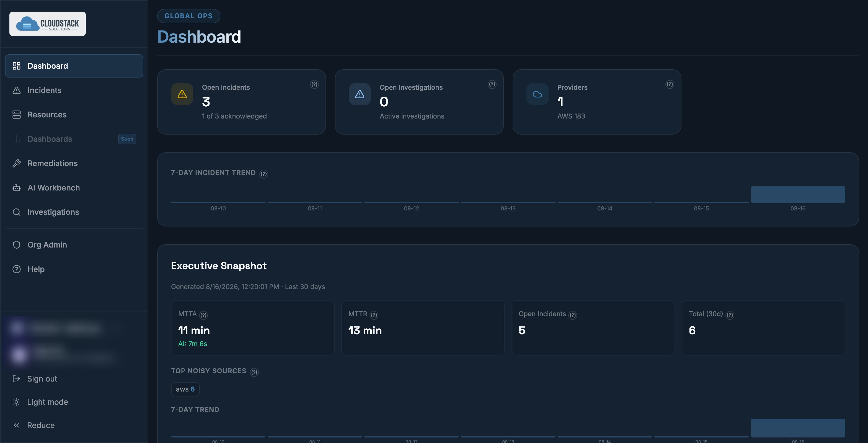Click help icon beside MTTA

coord(203,315)
